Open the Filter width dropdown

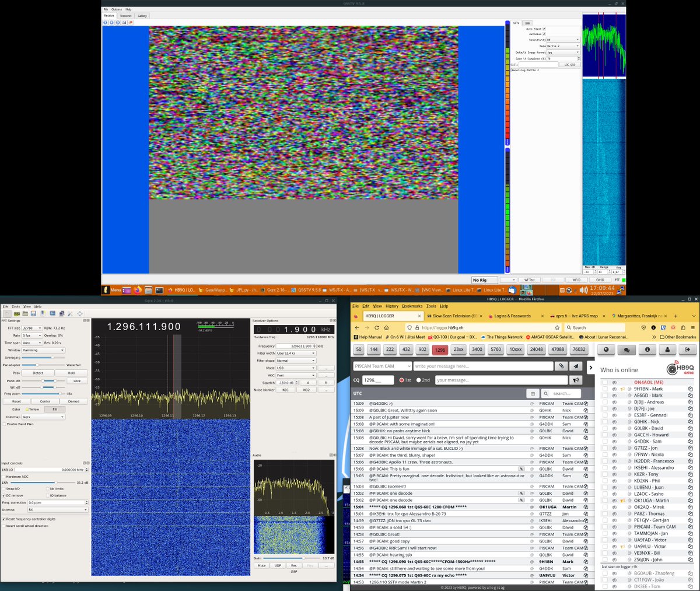pyautogui.click(x=296, y=353)
